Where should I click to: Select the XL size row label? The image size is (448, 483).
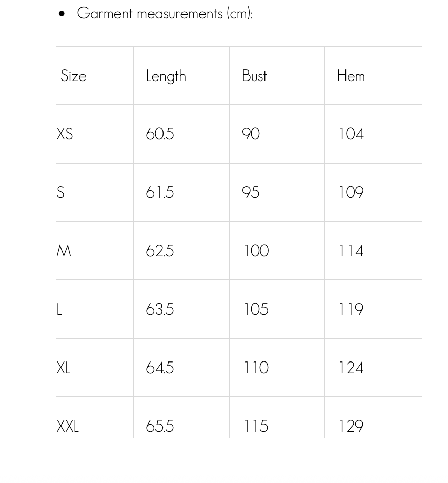pyautogui.click(x=64, y=368)
